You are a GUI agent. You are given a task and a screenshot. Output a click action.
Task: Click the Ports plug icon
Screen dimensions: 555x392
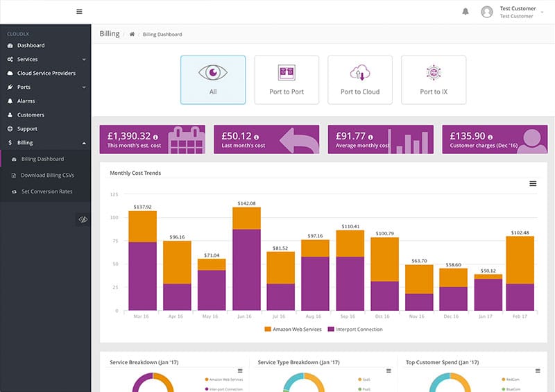pyautogui.click(x=10, y=87)
